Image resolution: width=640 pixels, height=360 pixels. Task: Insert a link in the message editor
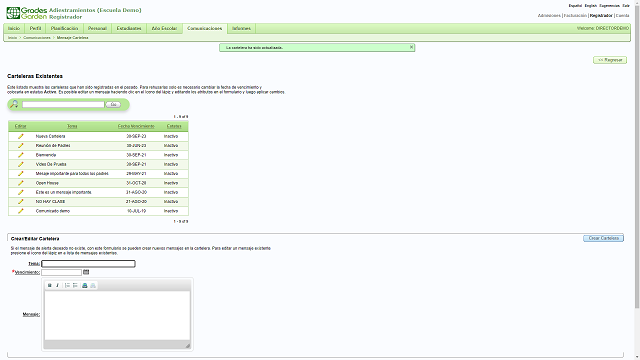[85, 285]
